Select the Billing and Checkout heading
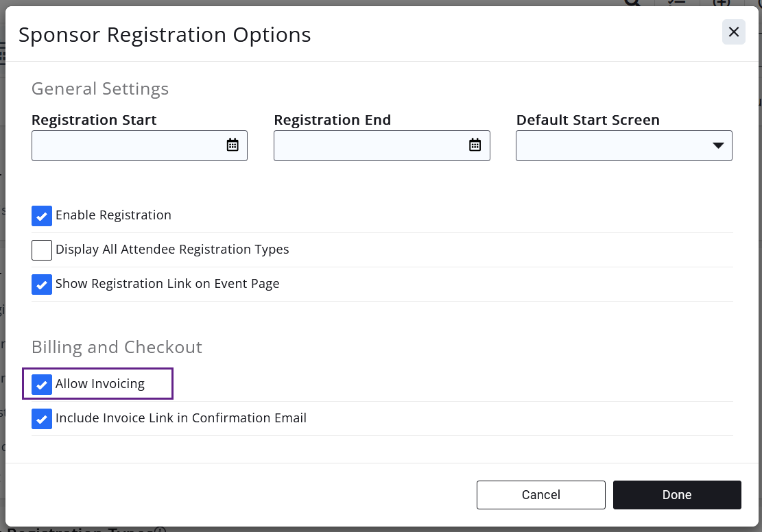The width and height of the screenshot is (762, 532). 117,348
